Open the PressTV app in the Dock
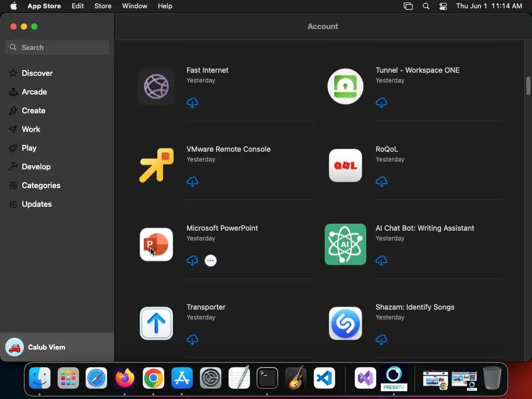This screenshot has height=399, width=532. pos(394,378)
